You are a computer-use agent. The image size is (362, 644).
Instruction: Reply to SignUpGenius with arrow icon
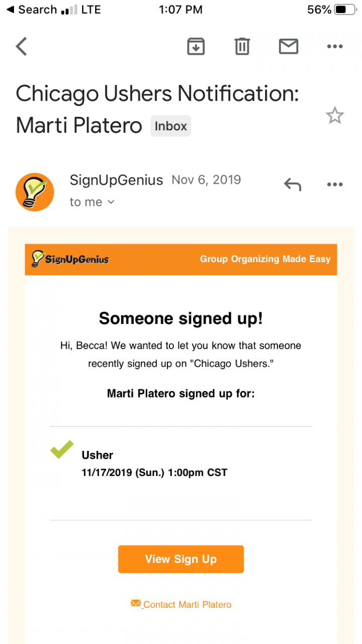point(293,185)
